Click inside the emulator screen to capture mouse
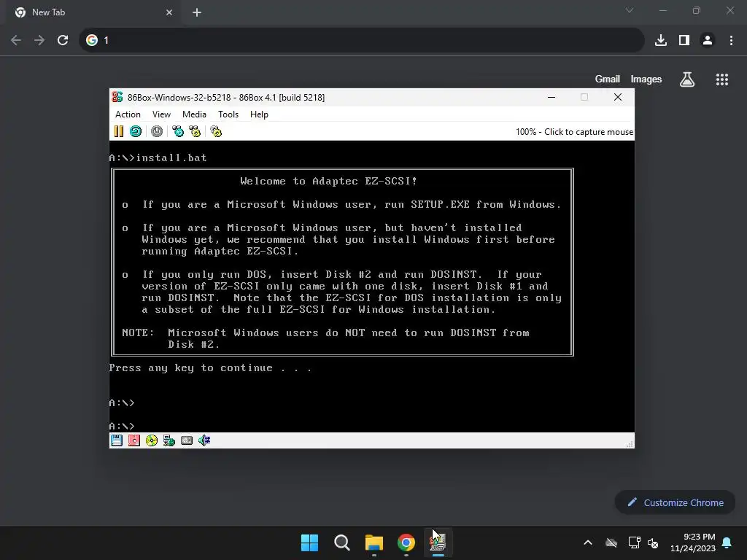This screenshot has width=747, height=560. pos(371,286)
